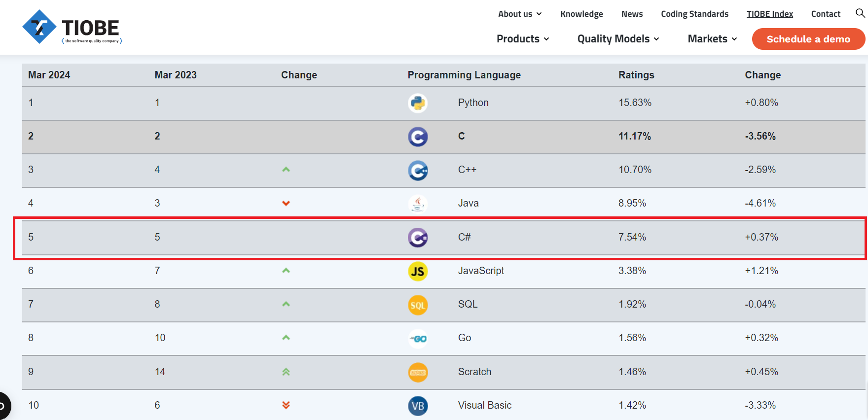The width and height of the screenshot is (868, 420).
Task: Click the Mar 2024 column header
Action: (49, 75)
